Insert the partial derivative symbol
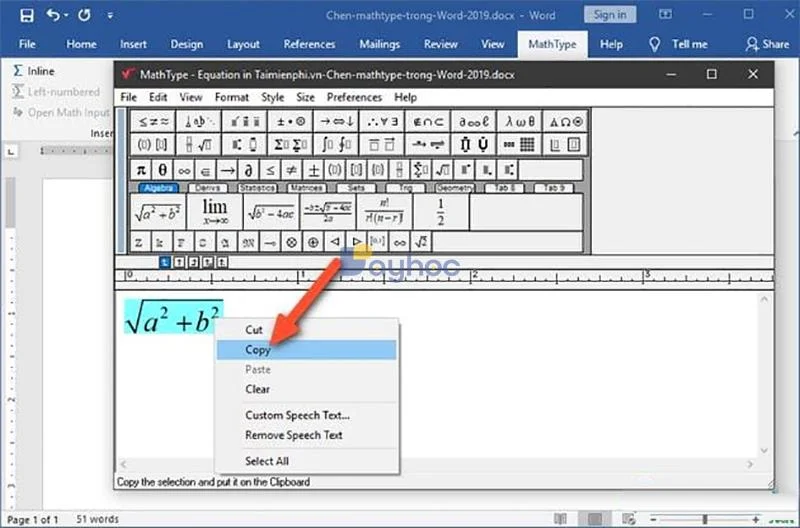Image resolution: width=800 pixels, height=528 pixels. point(248,170)
